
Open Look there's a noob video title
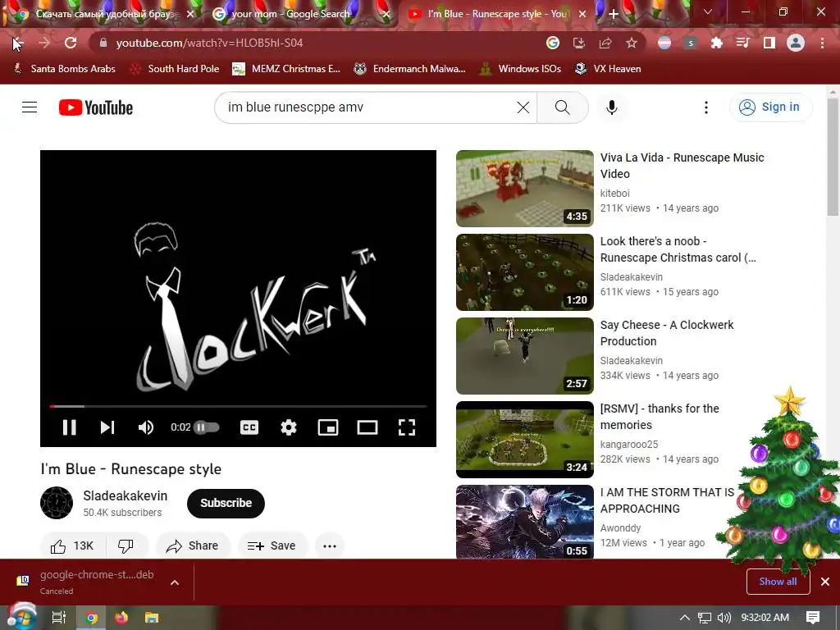[x=678, y=249]
